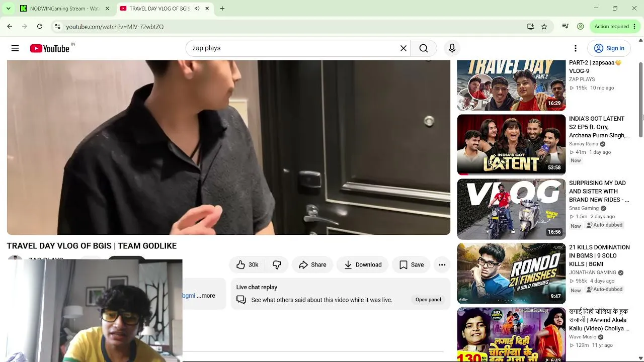The width and height of the screenshot is (644, 362).
Task: View site information for youtube.com
Action: [x=57, y=26]
